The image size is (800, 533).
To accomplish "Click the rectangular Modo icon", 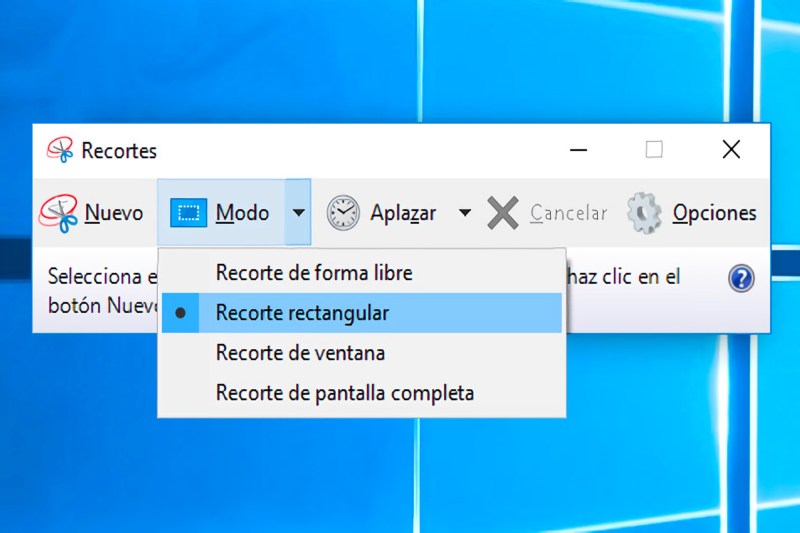I will pyautogui.click(x=187, y=213).
